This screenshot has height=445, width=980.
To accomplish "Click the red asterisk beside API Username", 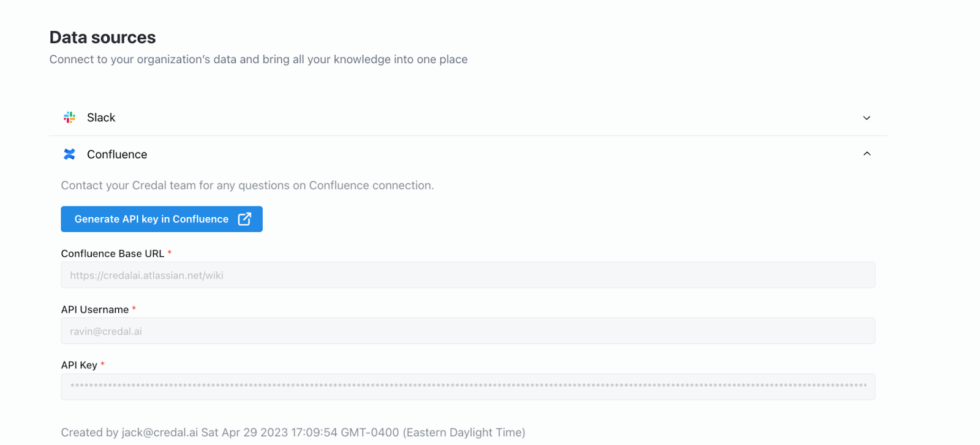I will click(x=134, y=308).
